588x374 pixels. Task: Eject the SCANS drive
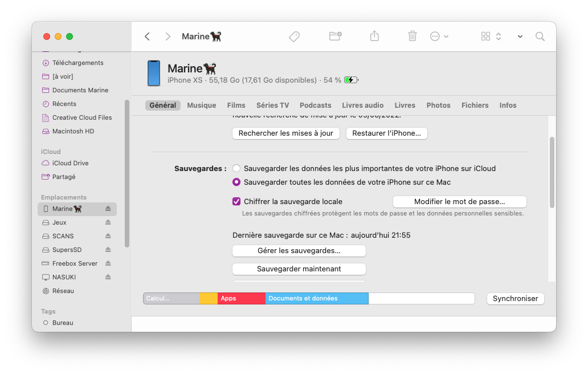pyautogui.click(x=108, y=235)
